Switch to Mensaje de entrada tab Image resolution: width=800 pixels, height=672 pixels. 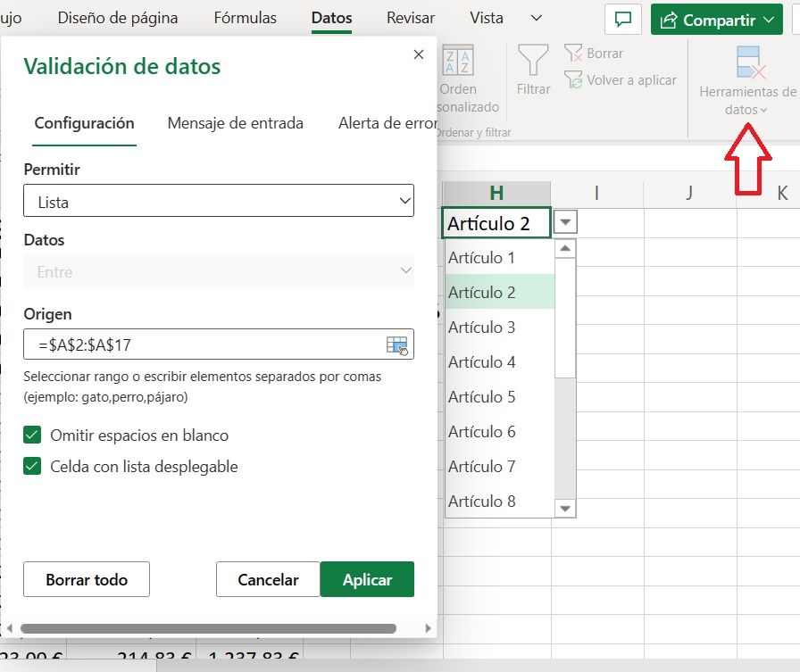click(235, 124)
